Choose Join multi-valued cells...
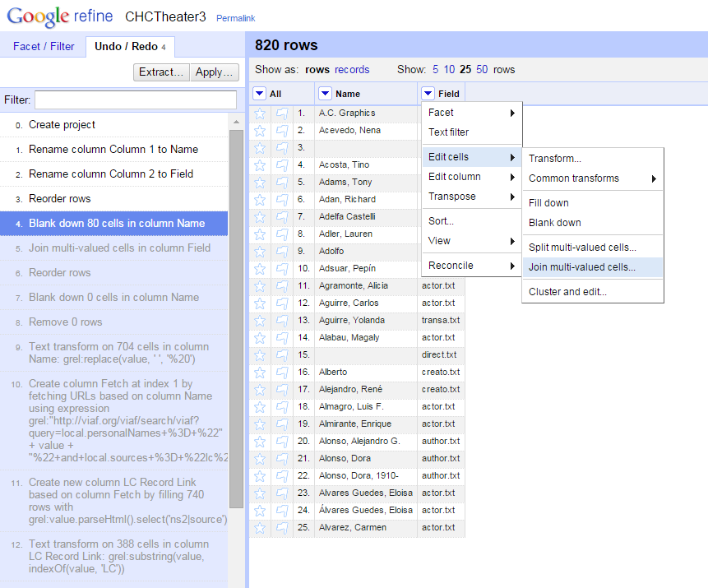Viewport: 708px width, 588px height. [592, 267]
